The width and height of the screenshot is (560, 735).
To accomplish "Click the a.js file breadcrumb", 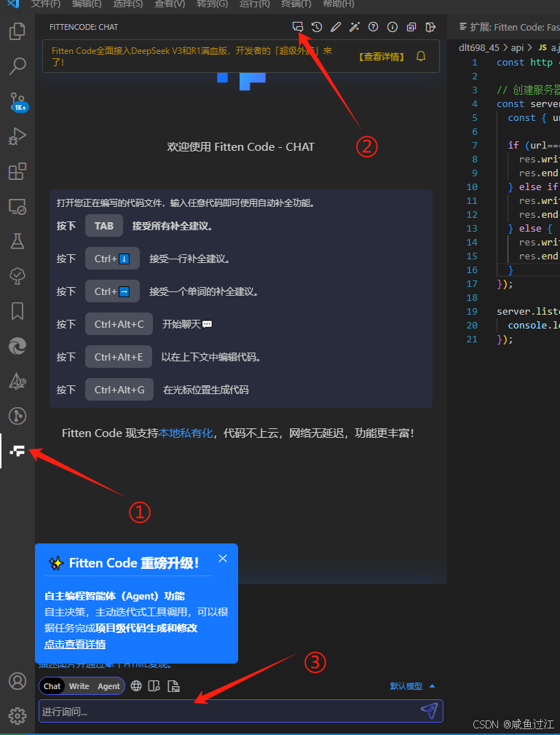I will tap(549, 48).
